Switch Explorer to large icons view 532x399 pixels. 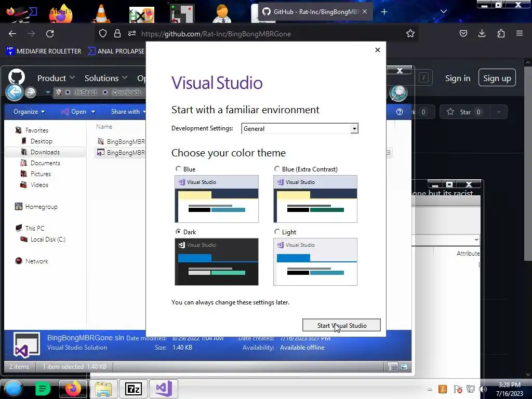point(404,367)
